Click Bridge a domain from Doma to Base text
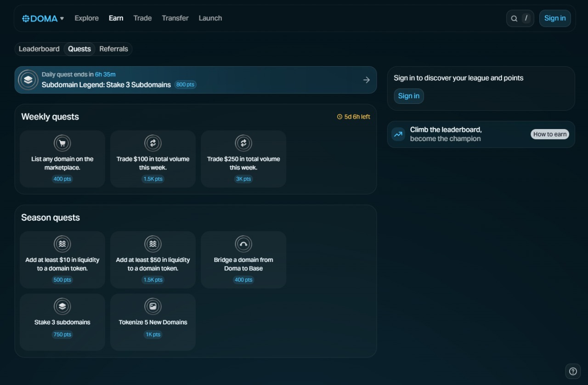Viewport: 588px width, 385px height. pyautogui.click(x=243, y=264)
